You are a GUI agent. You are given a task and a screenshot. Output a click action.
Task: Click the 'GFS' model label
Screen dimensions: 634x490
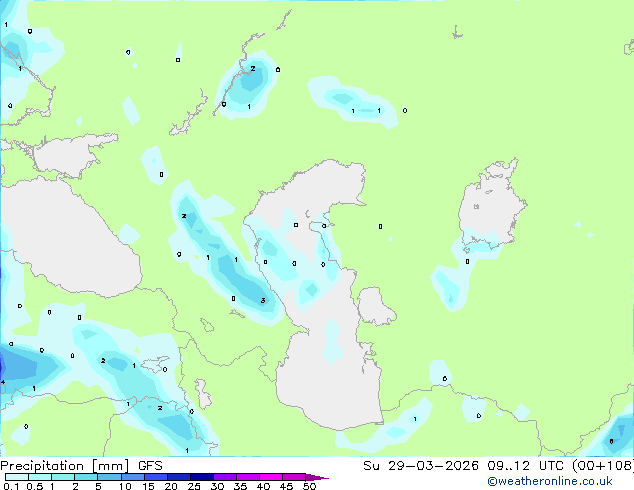(150, 466)
